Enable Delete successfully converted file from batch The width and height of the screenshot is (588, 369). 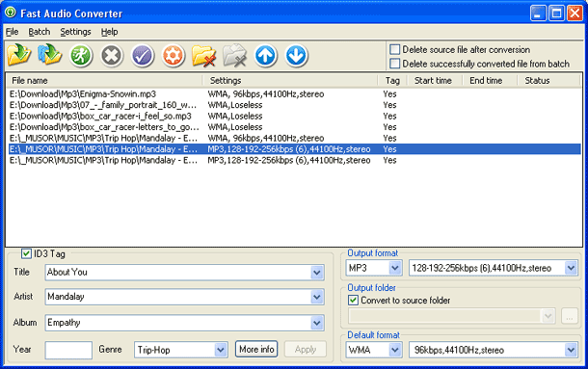point(394,64)
